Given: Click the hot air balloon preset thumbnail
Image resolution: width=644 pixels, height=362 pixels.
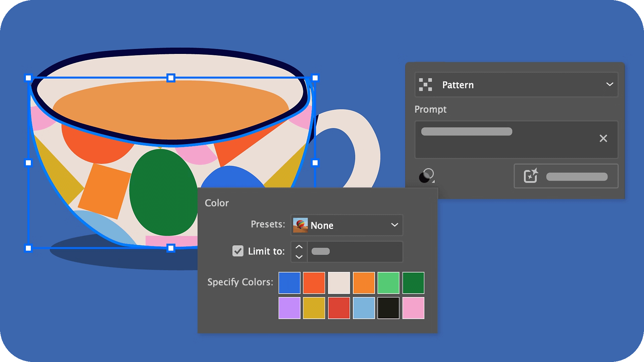Looking at the screenshot, I should (301, 225).
